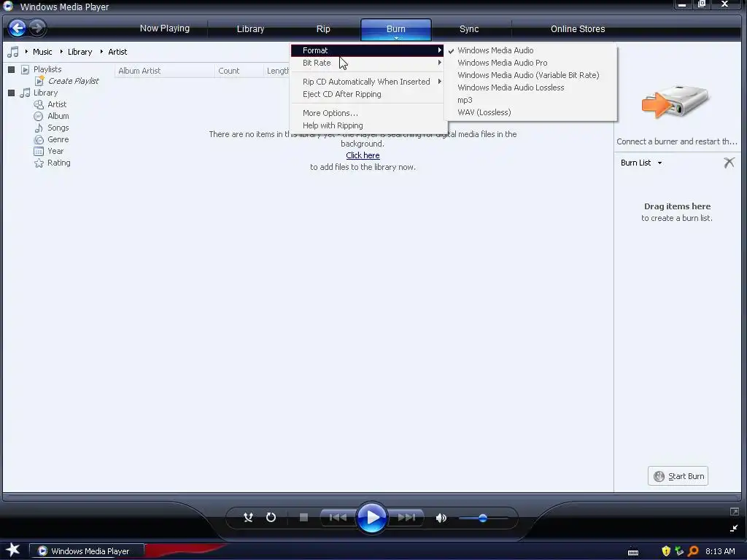
Task: Turn on shuffle
Action: point(248,517)
